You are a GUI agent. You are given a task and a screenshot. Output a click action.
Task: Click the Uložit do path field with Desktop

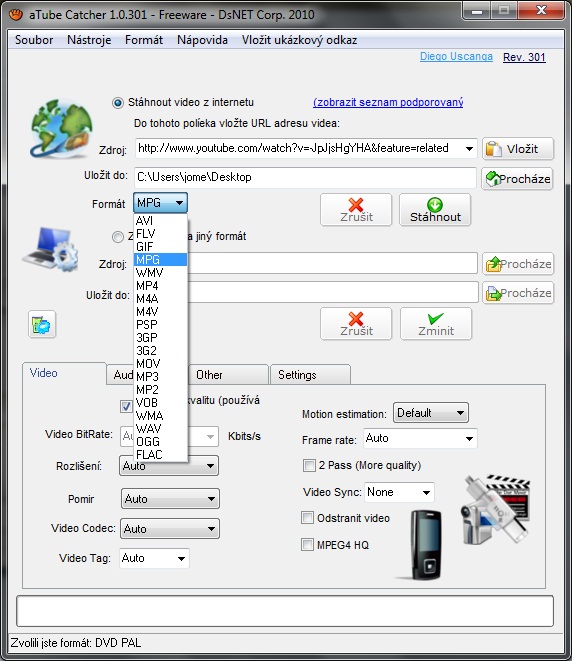305,177
